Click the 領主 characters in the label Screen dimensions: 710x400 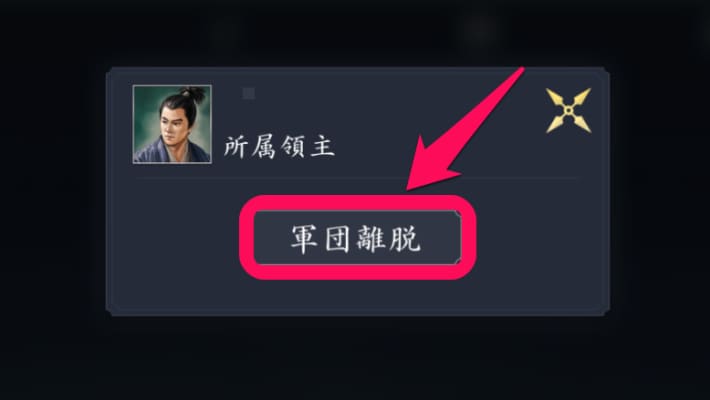308,147
